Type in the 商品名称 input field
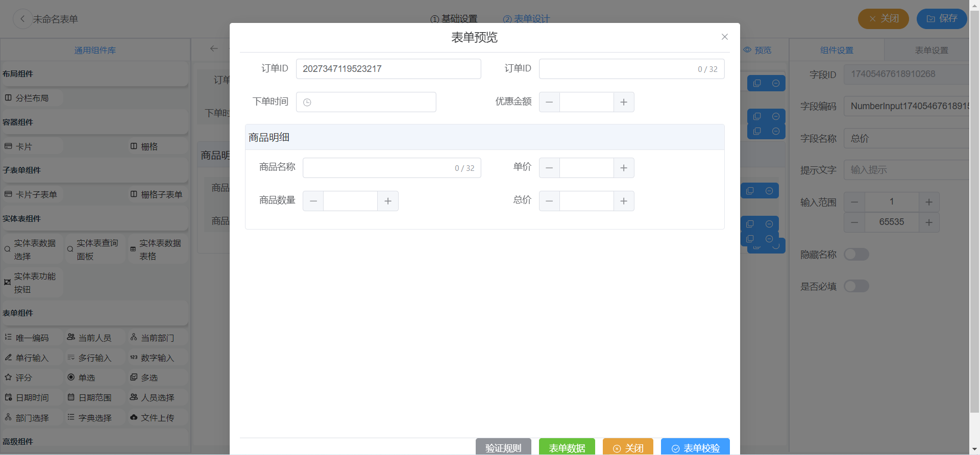Viewport: 980px width, 455px height. 378,168
